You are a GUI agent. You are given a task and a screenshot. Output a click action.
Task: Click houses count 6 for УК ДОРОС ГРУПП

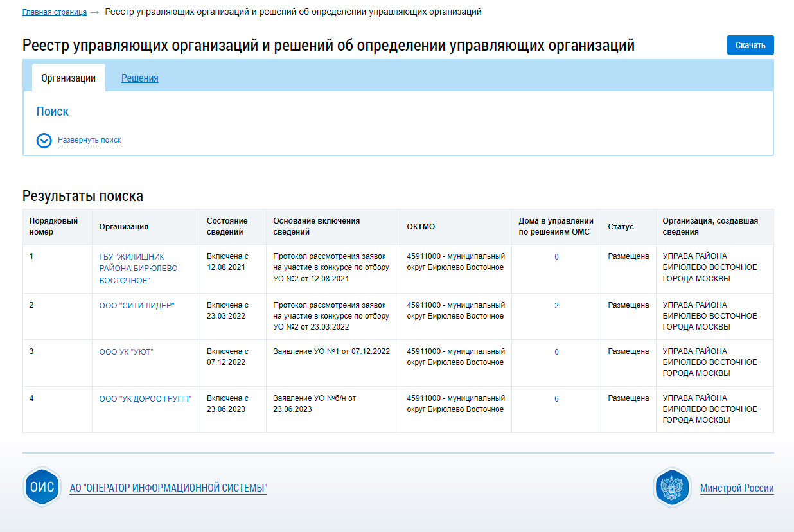pyautogui.click(x=556, y=399)
